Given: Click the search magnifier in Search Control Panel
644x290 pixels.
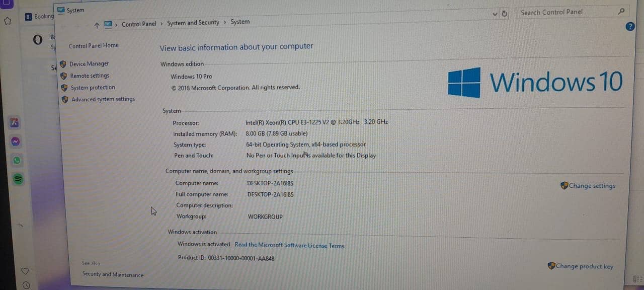Looking at the screenshot, I should click(621, 11).
